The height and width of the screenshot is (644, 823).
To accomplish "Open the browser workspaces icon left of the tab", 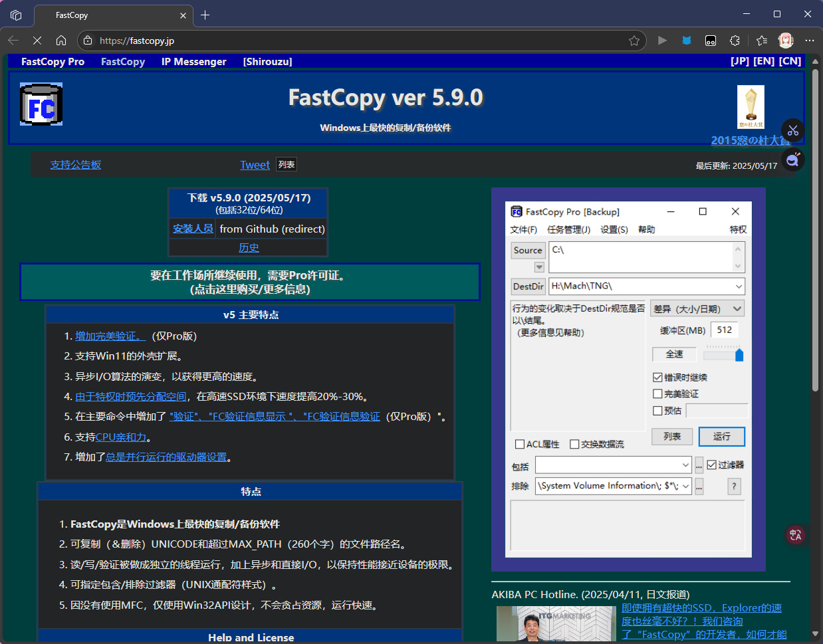I will [x=16, y=15].
